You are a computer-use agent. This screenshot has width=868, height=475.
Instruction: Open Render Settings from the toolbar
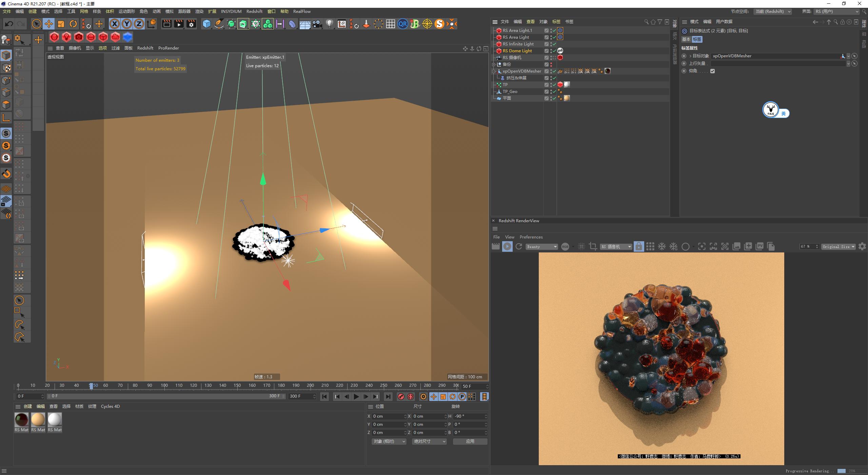click(x=191, y=24)
